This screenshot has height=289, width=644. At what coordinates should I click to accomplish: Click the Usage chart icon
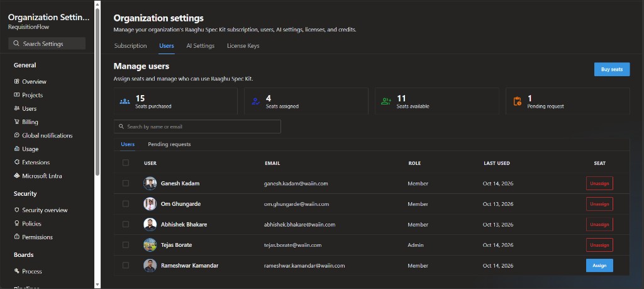17,149
